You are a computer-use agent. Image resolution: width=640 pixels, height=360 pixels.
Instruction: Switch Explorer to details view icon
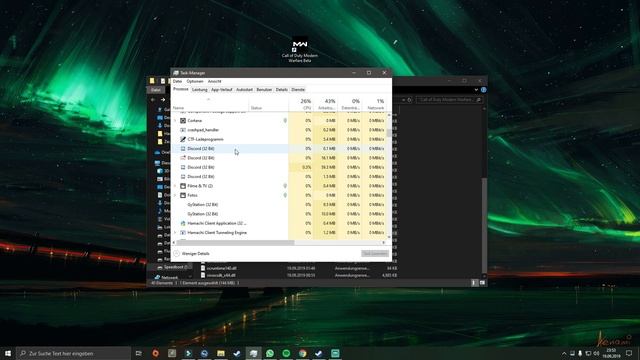[474, 282]
